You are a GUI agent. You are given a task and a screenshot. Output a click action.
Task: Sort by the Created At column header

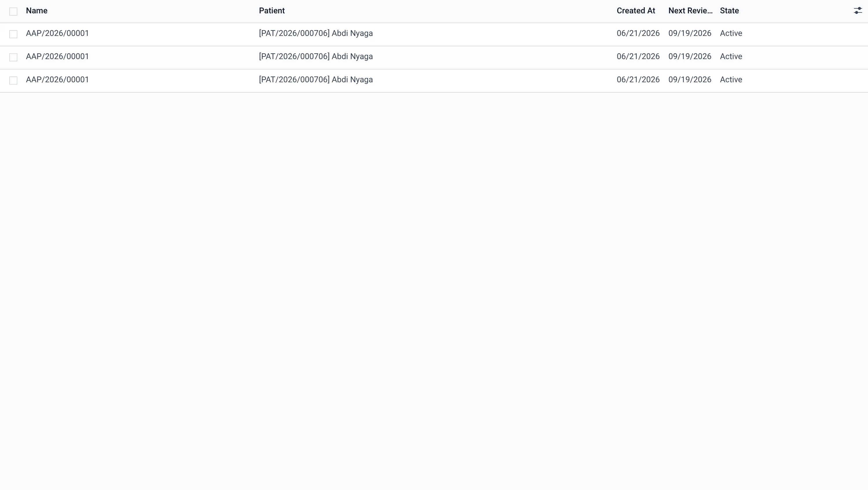[636, 11]
